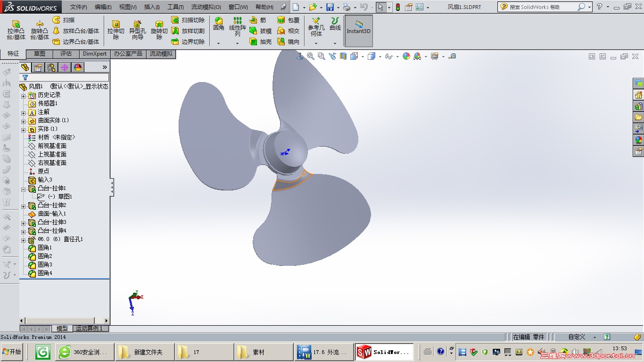Screen dimensions: 644x362
Task: Expand the 曲面实体(1) folder node
Action: pos(23,121)
